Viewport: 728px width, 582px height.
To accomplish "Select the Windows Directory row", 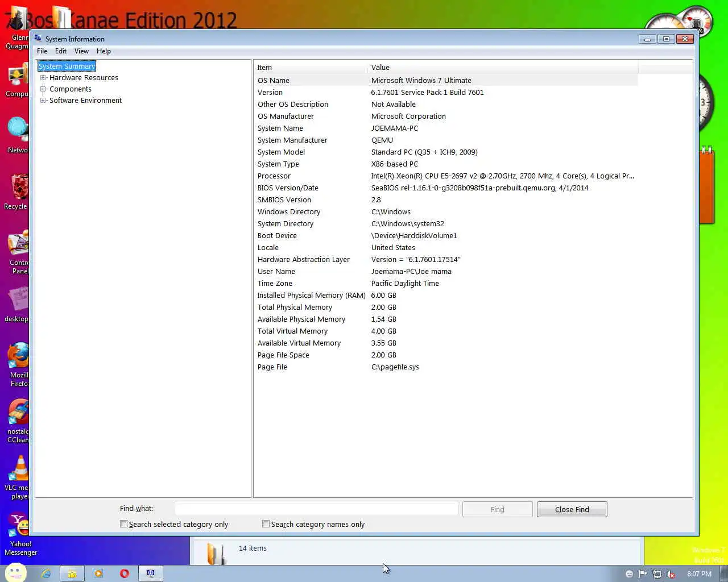I will [446, 211].
